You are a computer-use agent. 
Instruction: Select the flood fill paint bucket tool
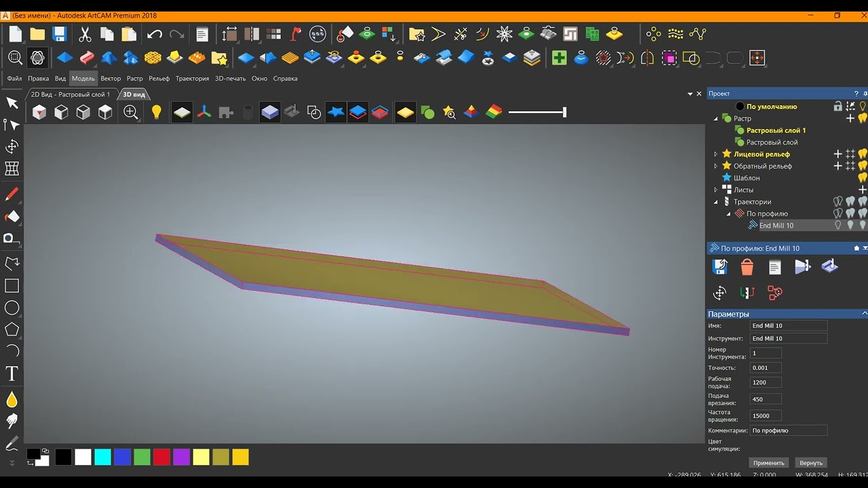tap(12, 217)
